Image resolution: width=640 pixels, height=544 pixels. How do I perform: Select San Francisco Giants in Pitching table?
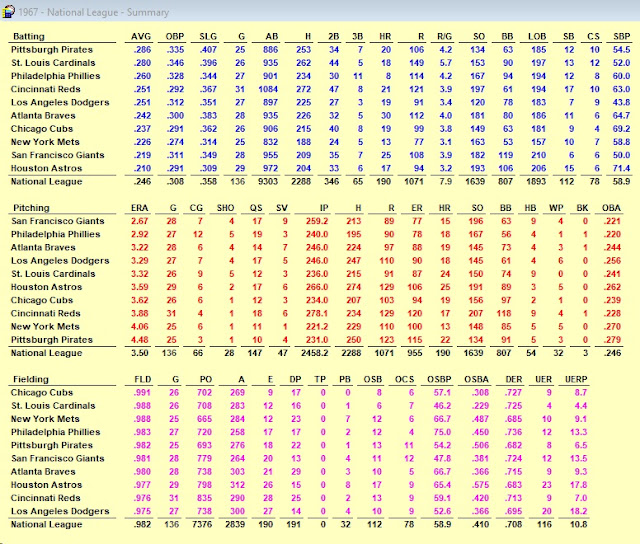point(58,221)
